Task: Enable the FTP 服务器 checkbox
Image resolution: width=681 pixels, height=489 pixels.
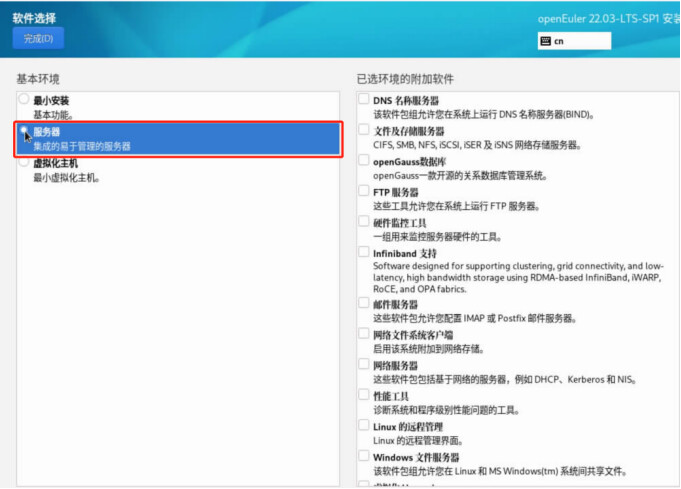Action: tap(364, 192)
